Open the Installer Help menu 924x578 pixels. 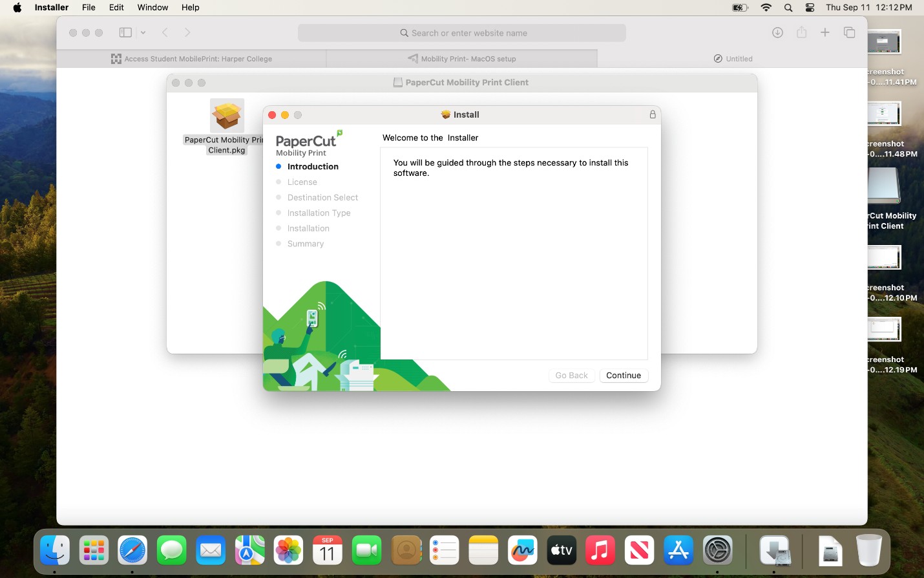(x=190, y=7)
